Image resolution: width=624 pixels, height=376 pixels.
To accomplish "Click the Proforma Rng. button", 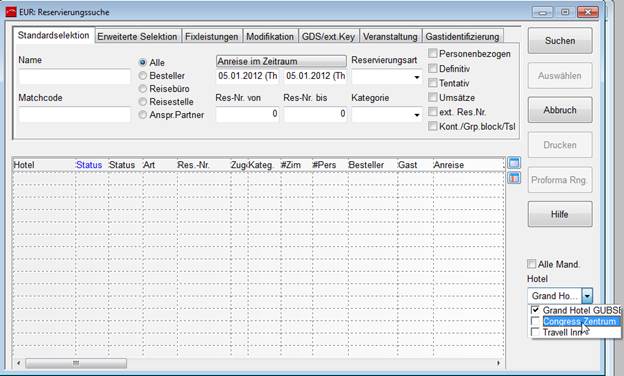I will [x=560, y=180].
